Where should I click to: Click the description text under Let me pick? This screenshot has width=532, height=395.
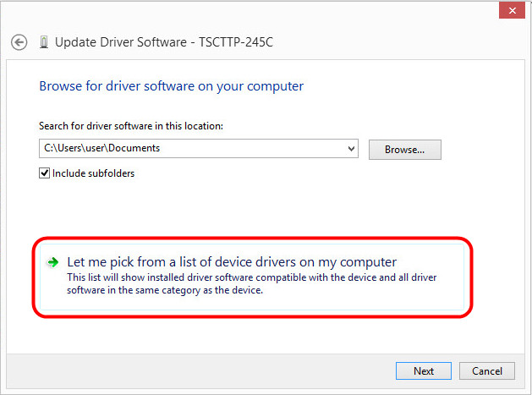pyautogui.click(x=251, y=283)
